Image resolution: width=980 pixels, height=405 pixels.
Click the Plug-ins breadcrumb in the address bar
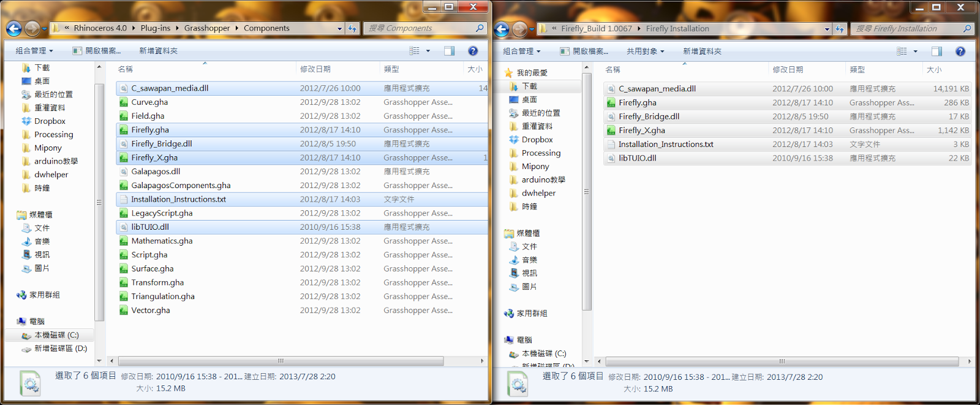(x=156, y=28)
